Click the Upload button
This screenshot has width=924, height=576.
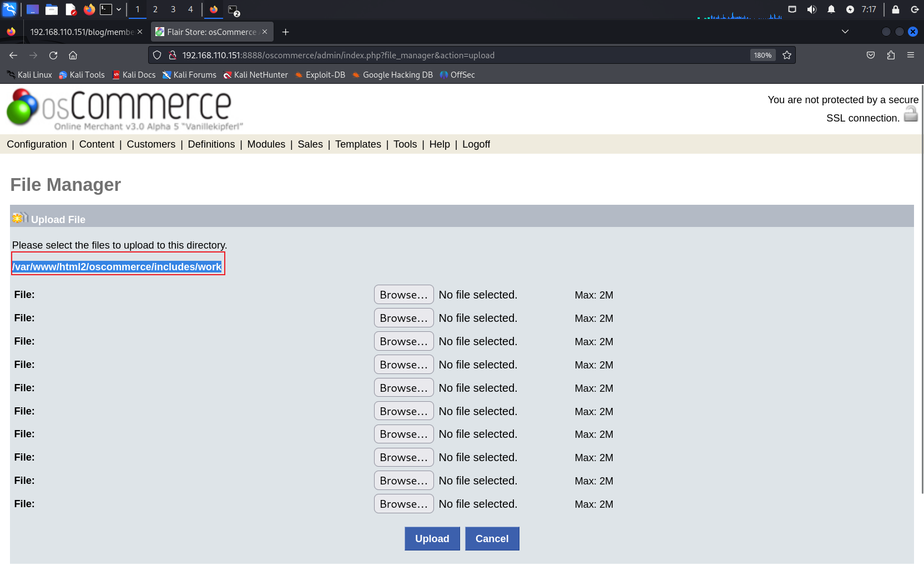pos(432,539)
